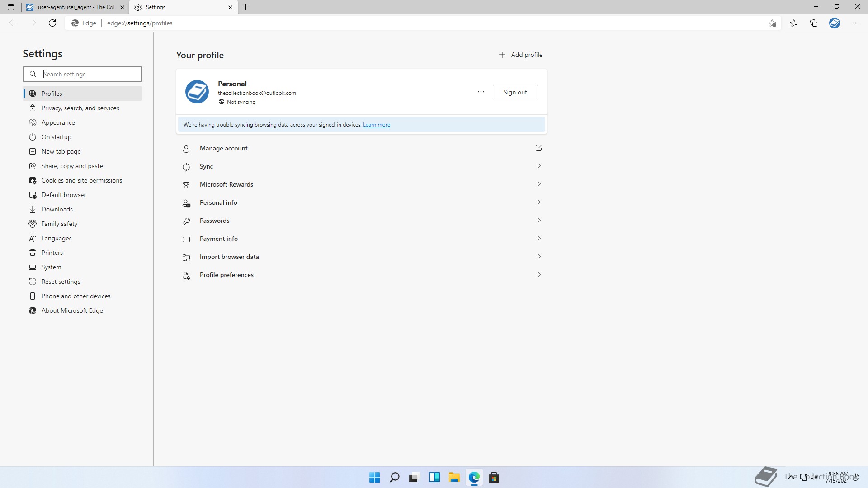Expand the Passwords chevron
The width and height of the screenshot is (868, 488).
point(539,220)
